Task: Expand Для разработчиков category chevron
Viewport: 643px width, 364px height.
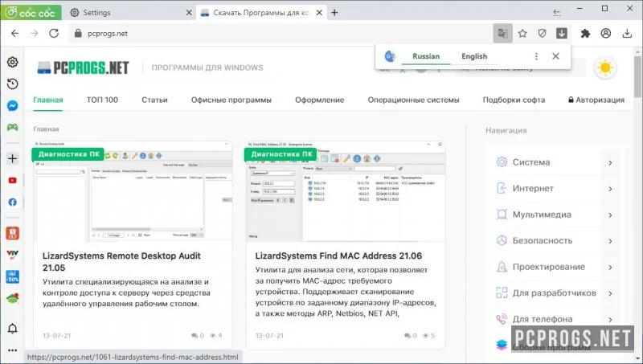Action: tap(610, 293)
